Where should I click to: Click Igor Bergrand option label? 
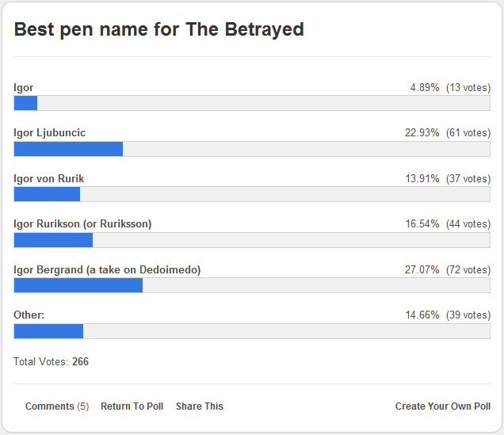tap(107, 269)
